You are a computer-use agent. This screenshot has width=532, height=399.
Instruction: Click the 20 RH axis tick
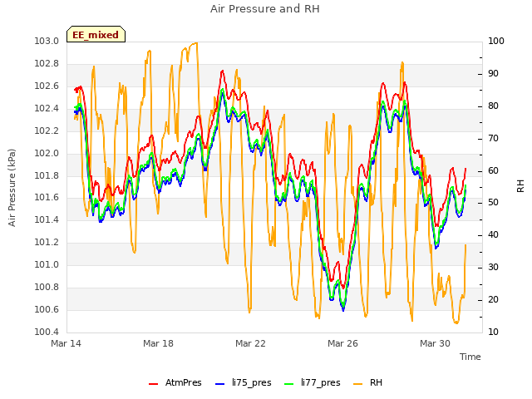click(493, 299)
